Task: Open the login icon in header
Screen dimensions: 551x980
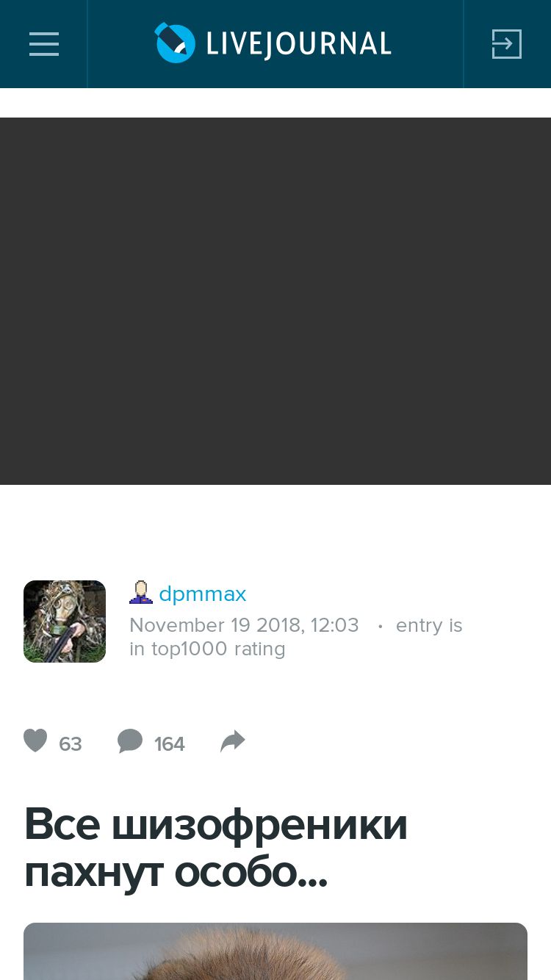Action: click(506, 44)
